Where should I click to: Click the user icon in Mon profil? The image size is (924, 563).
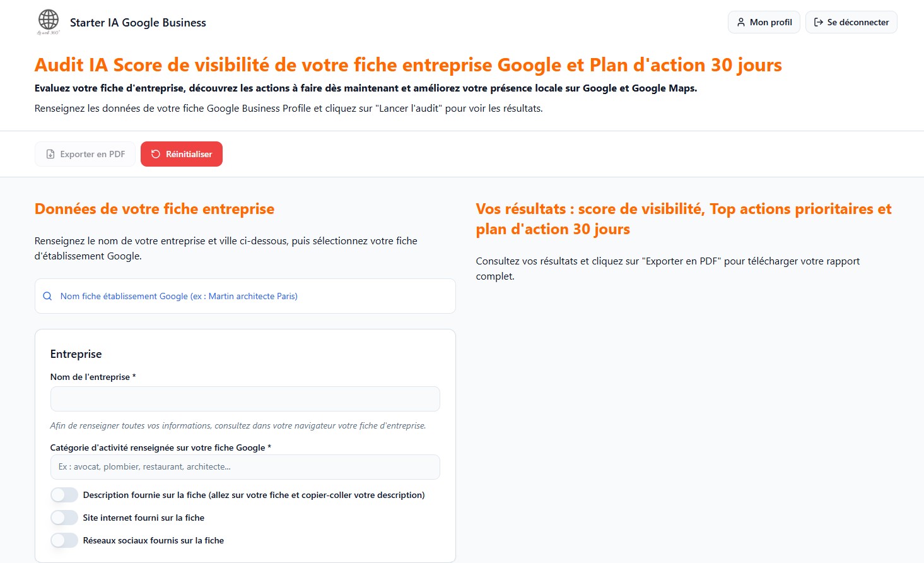coord(741,22)
